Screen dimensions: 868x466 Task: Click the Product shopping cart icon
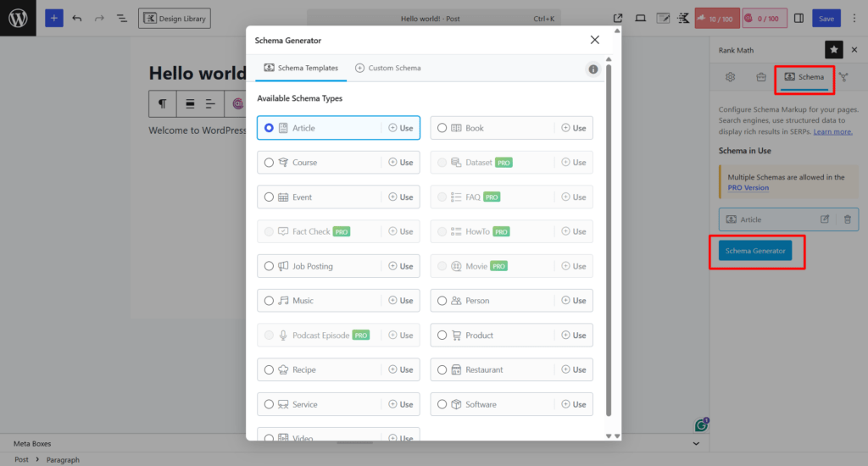click(x=456, y=336)
